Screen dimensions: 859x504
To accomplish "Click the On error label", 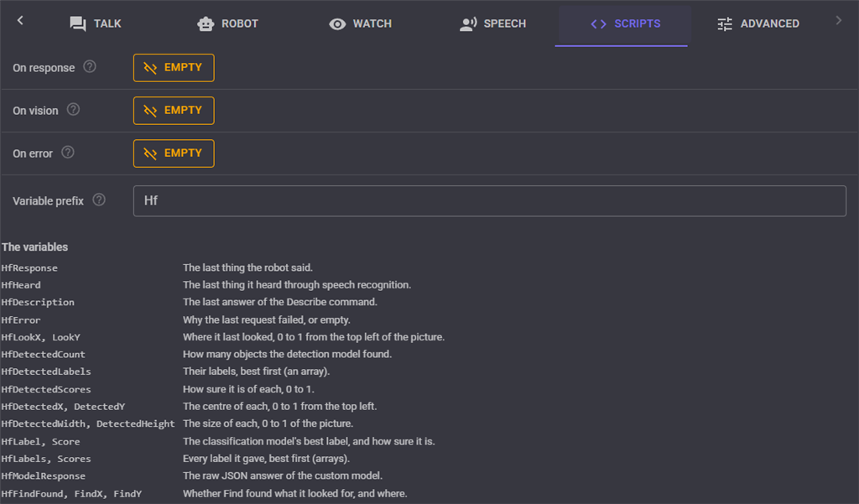I will pos(33,153).
